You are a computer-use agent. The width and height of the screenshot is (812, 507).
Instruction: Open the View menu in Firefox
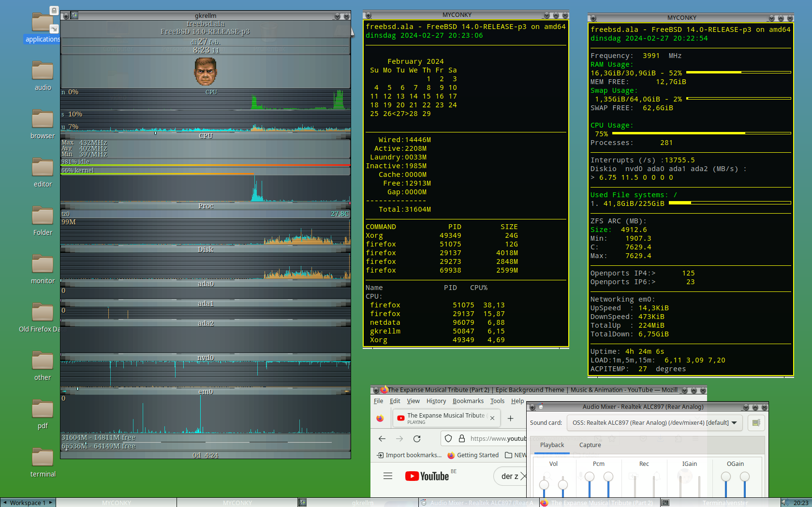tap(413, 401)
